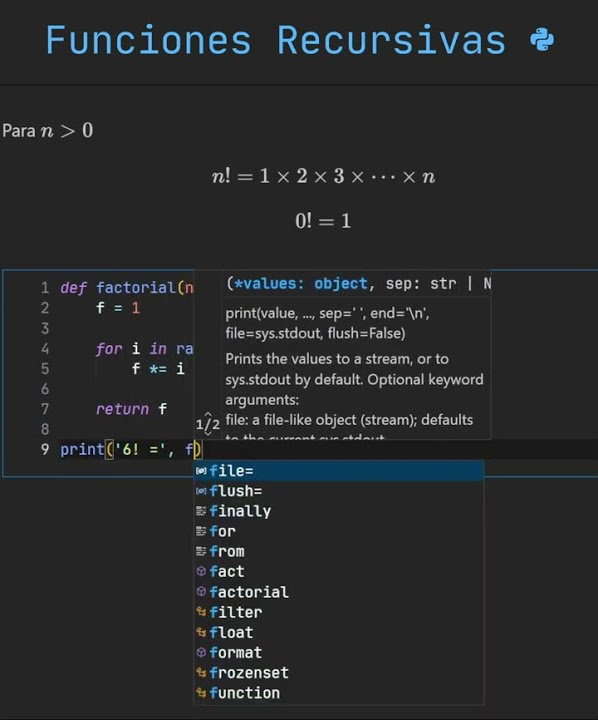Click the print statement on line 9
Screen dimensions: 598x720
131,449
